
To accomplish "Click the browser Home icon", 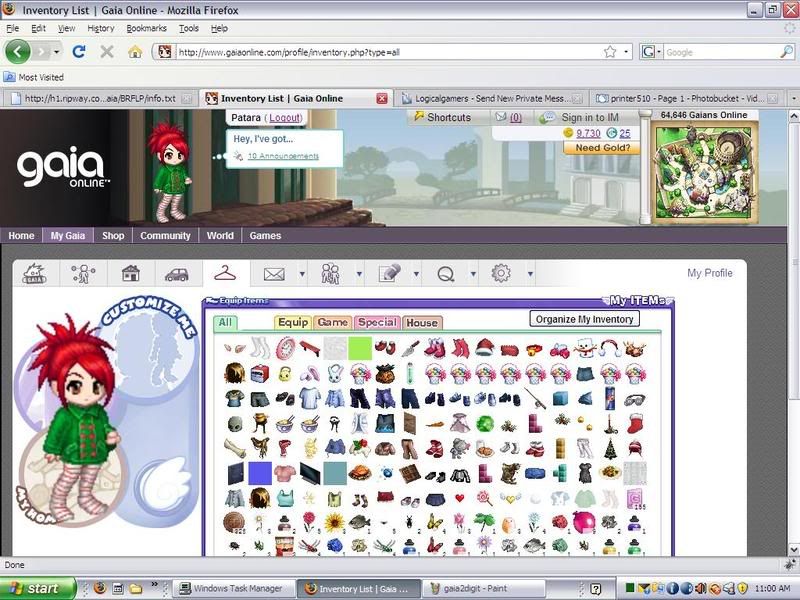I will (x=135, y=52).
